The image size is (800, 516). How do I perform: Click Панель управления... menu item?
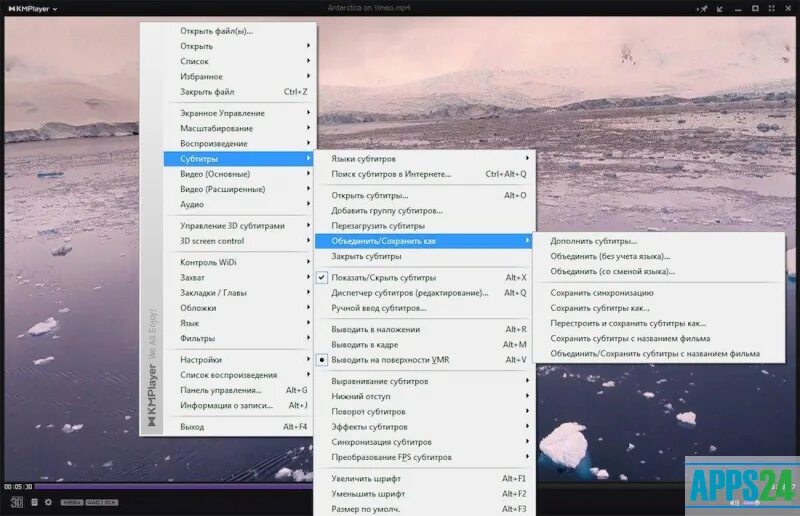click(x=239, y=390)
